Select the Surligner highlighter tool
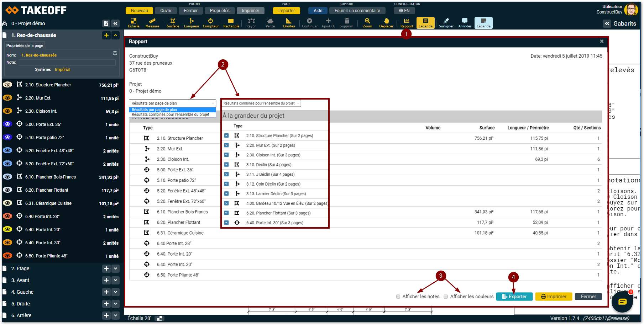The width and height of the screenshot is (644, 325). (446, 23)
